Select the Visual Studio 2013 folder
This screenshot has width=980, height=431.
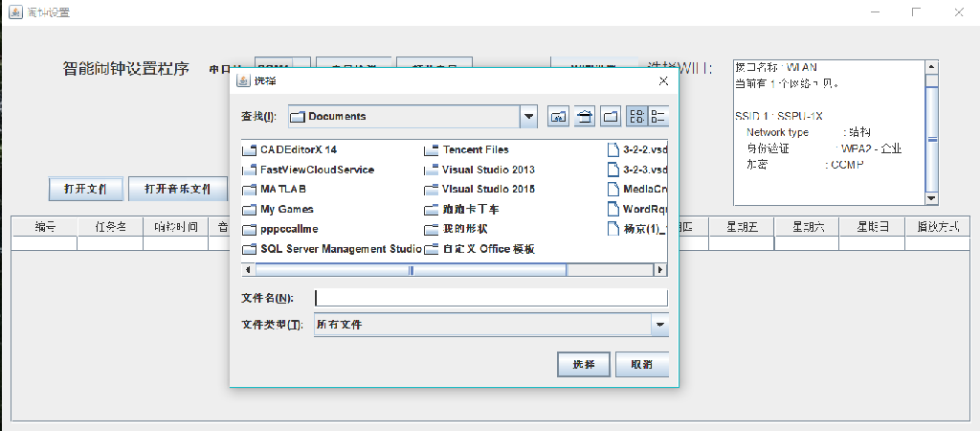(x=479, y=170)
